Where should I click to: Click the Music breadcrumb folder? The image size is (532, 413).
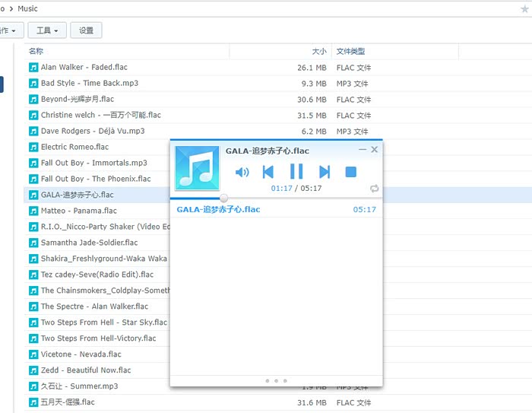pyautogui.click(x=27, y=9)
